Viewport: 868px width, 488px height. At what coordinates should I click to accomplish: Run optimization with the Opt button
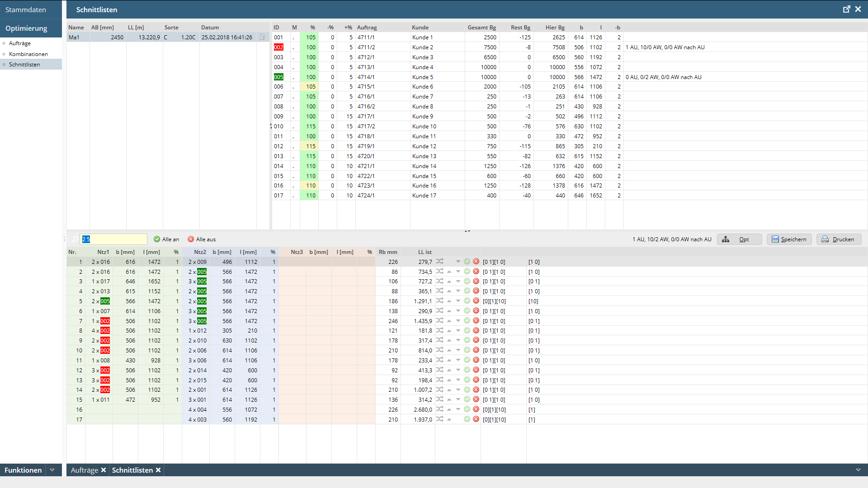click(739, 239)
